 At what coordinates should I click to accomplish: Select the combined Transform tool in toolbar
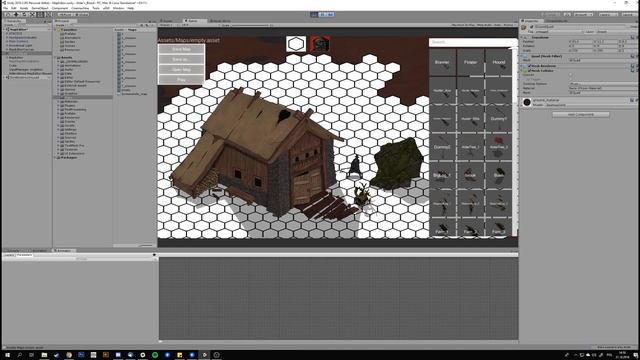[x=49, y=14]
